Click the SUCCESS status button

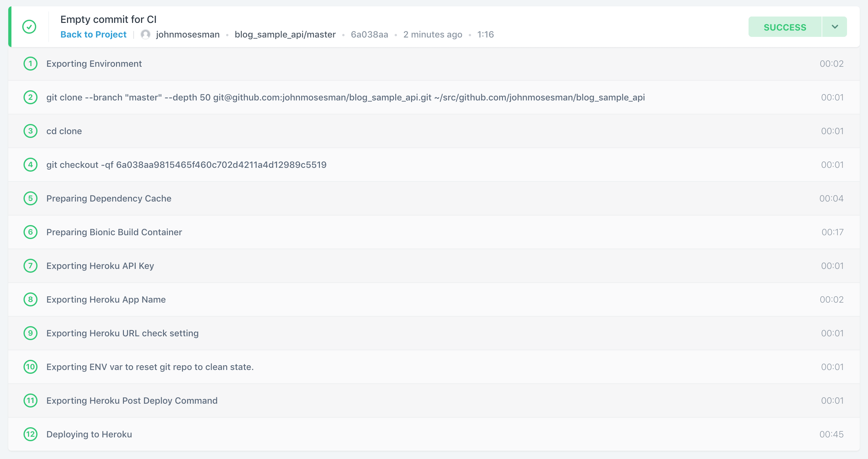click(x=785, y=27)
